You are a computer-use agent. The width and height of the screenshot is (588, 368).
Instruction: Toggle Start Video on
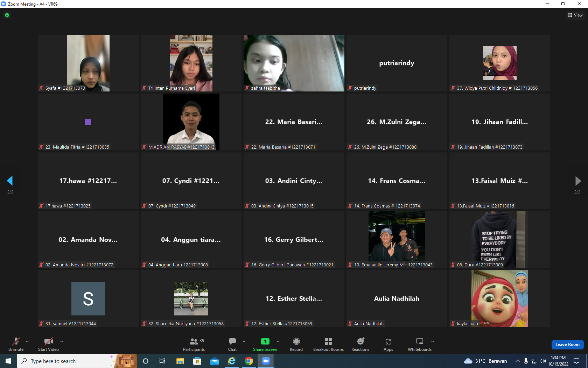tap(48, 344)
